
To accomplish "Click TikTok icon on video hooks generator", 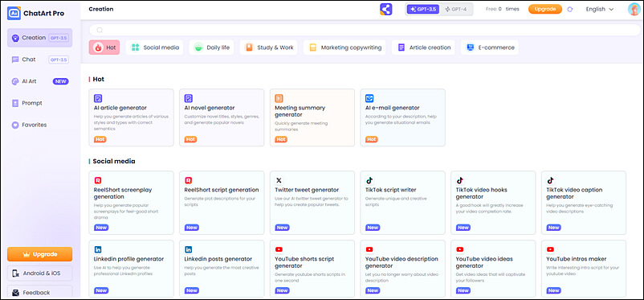I will pos(459,180).
